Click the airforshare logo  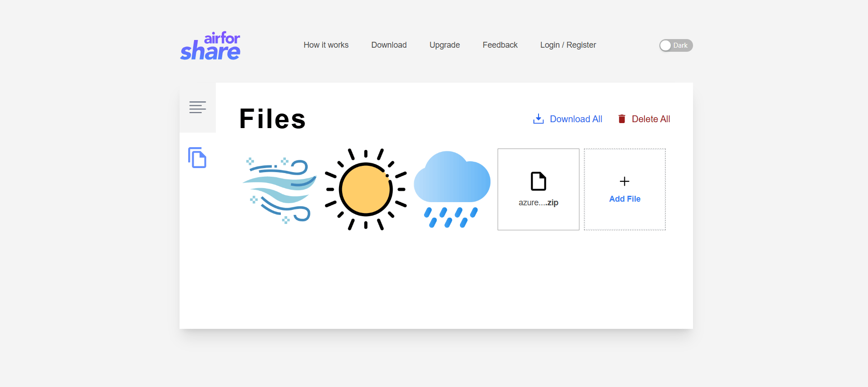[x=210, y=46]
